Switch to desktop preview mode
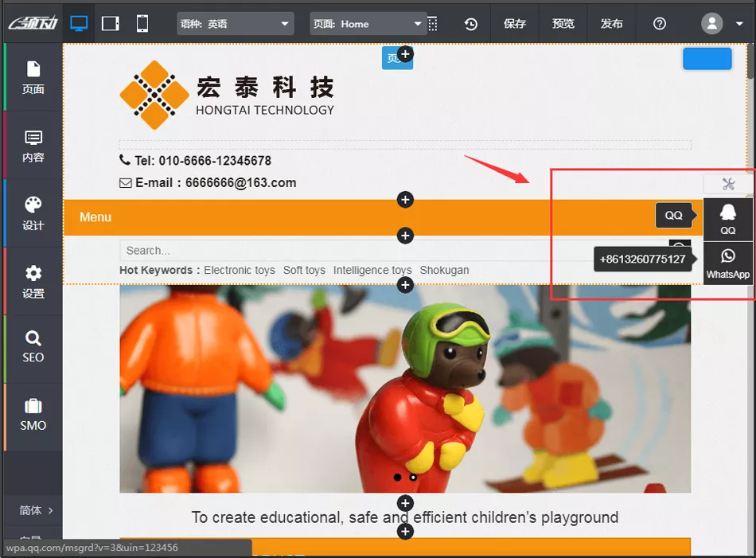The width and height of the screenshot is (756, 558). click(79, 24)
